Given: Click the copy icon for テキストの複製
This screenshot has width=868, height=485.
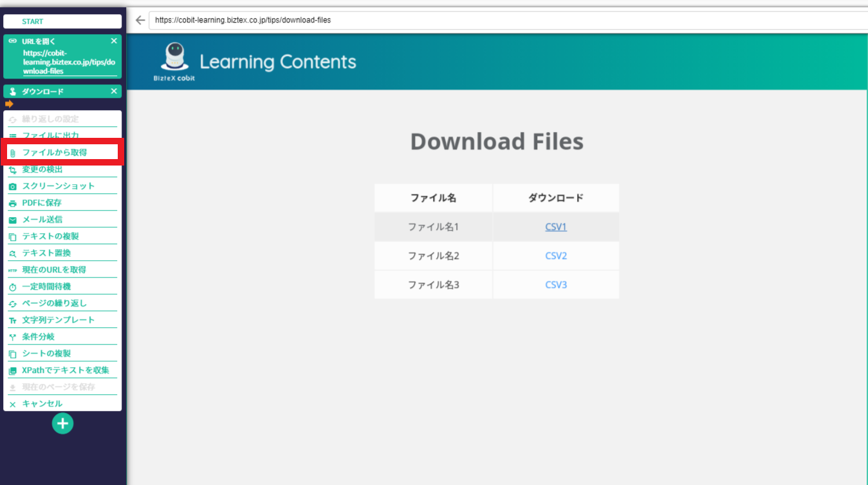Looking at the screenshot, I should click(x=13, y=237).
